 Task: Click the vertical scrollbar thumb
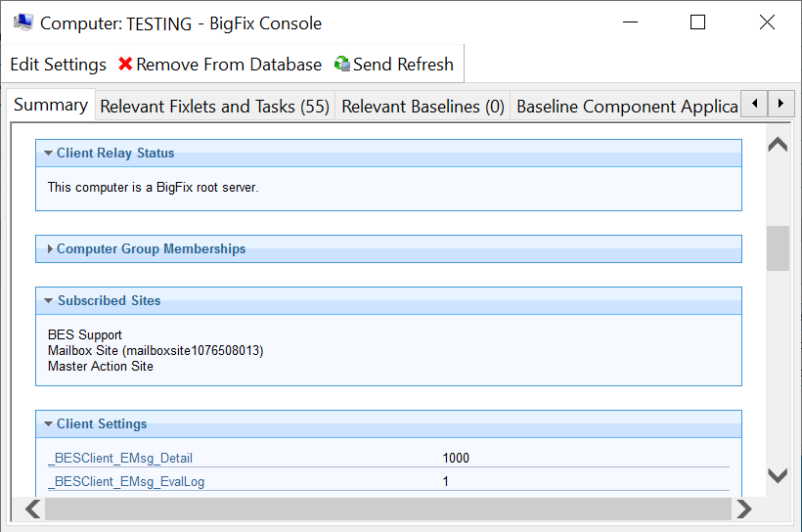(778, 248)
